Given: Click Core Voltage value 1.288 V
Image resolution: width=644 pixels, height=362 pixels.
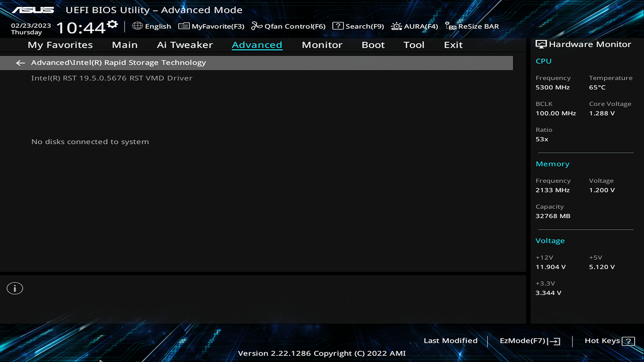Looking at the screenshot, I should coord(602,113).
